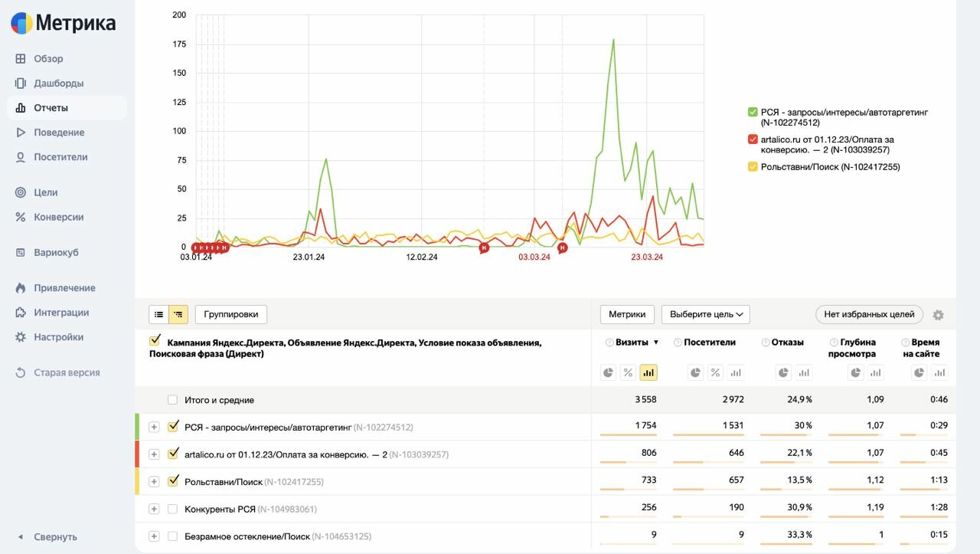Click the settings gear icon above table
Viewport: 980px width, 554px height.
[938, 315]
